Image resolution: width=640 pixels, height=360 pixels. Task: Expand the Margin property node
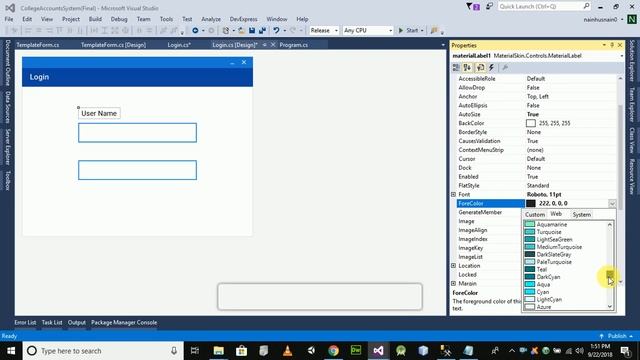453,283
